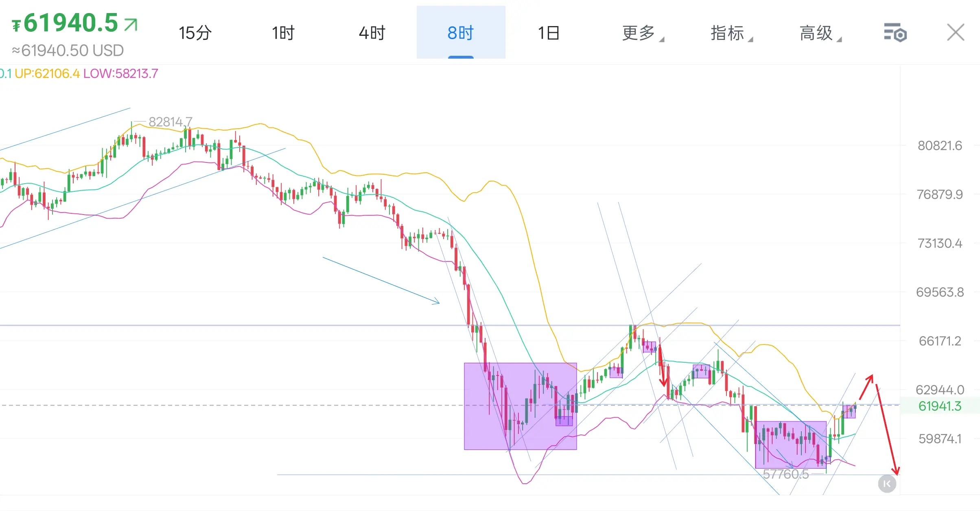Switch to the 1时 timeframe
The image size is (980, 511).
283,33
